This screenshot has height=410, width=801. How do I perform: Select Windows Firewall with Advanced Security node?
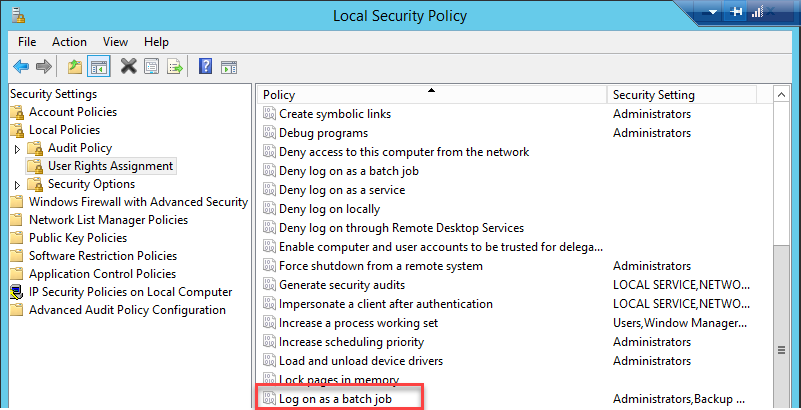[138, 202]
